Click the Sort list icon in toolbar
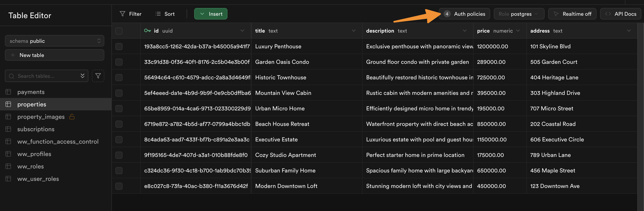The height and width of the screenshot is (211, 644). pyautogui.click(x=158, y=14)
